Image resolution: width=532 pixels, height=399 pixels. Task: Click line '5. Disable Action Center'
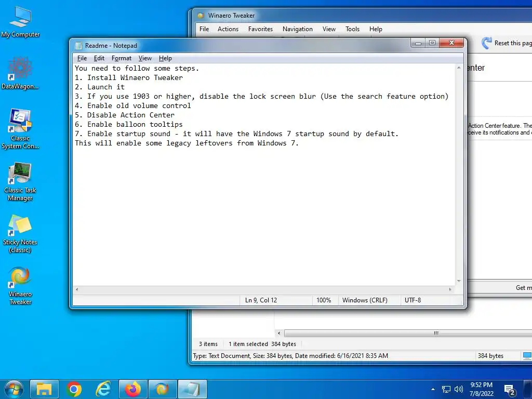(x=125, y=115)
